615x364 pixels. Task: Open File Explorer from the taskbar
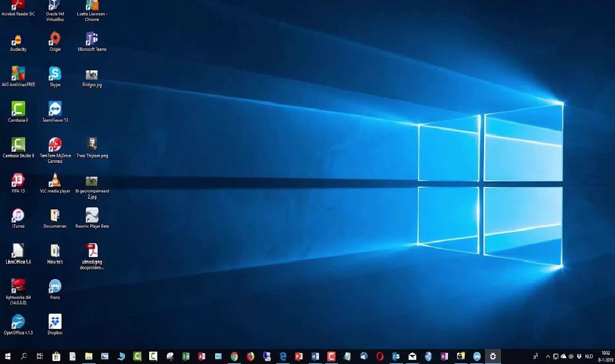89,356
